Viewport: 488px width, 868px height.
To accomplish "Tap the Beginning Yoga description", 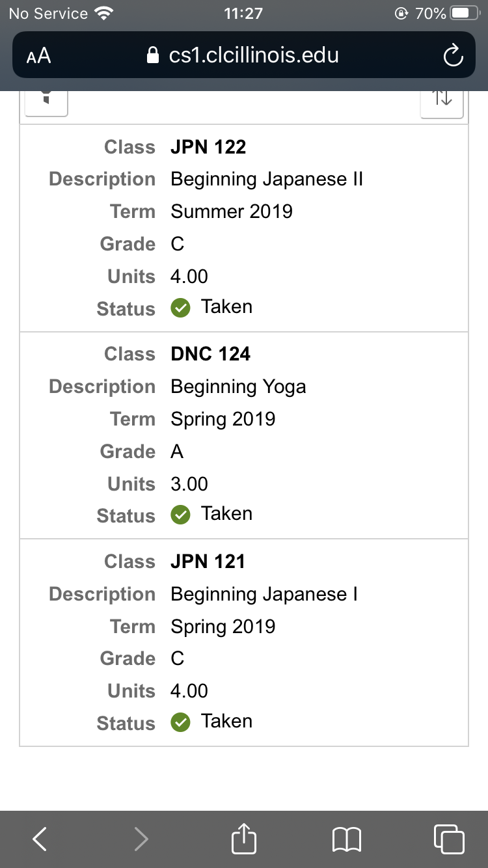I will [x=238, y=387].
